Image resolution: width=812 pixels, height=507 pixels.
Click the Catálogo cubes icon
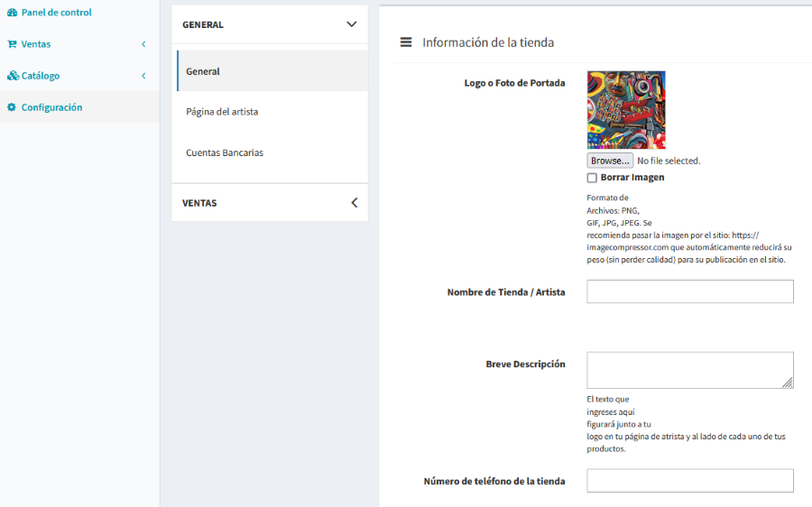coord(13,76)
